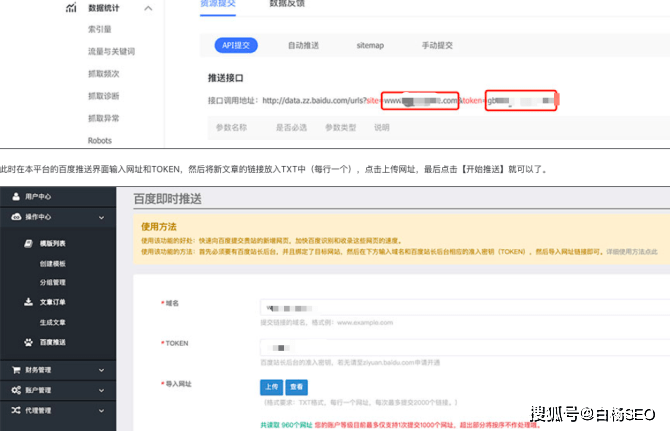Click the 模板列表 book icon
The width and height of the screenshot is (670, 431).
coord(28,243)
